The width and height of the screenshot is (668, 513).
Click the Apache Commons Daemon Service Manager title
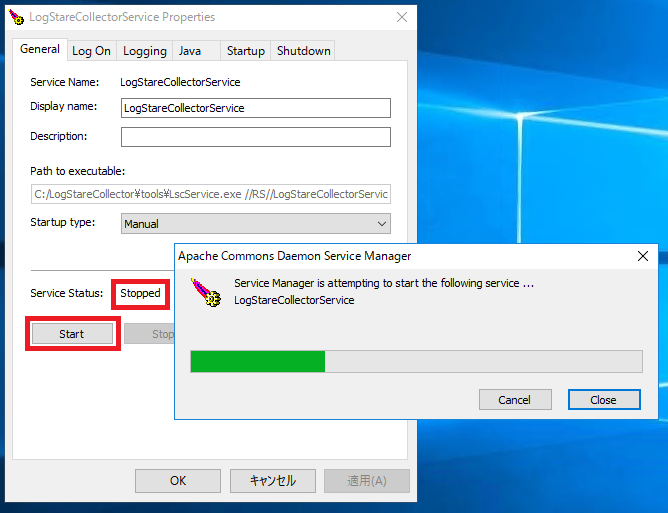point(295,256)
